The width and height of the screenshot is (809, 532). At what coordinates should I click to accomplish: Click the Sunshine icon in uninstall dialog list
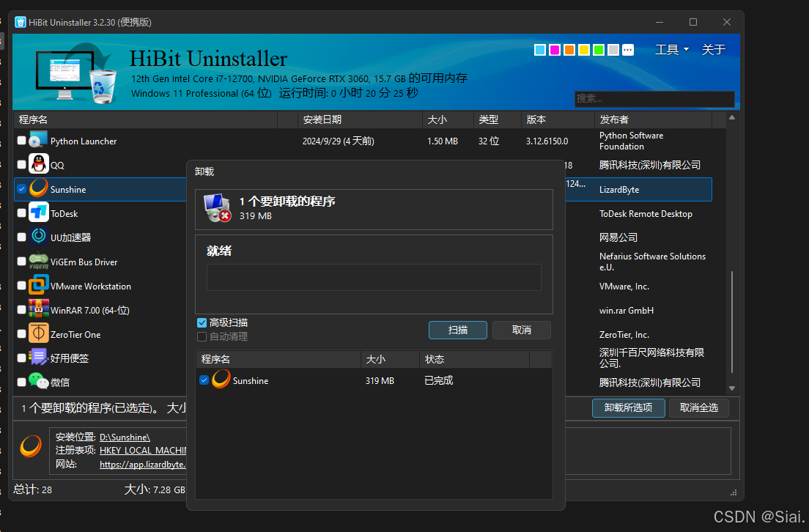(x=221, y=380)
